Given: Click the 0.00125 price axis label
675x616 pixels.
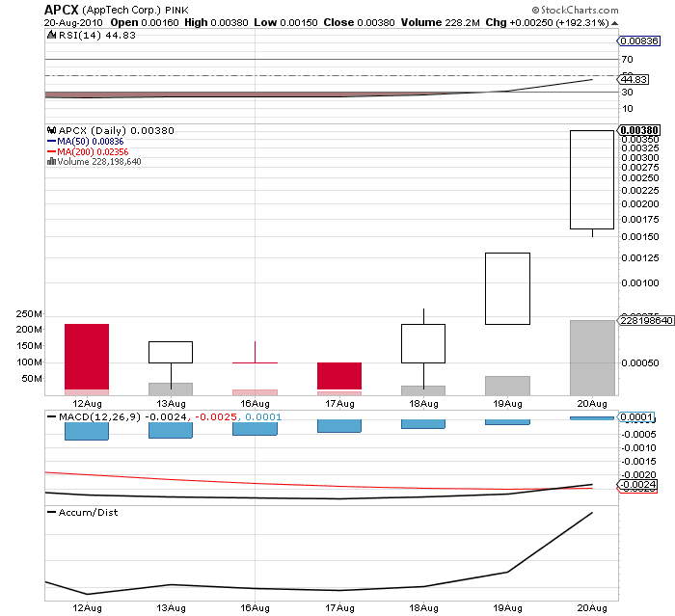Looking at the screenshot, I should coord(640,257).
